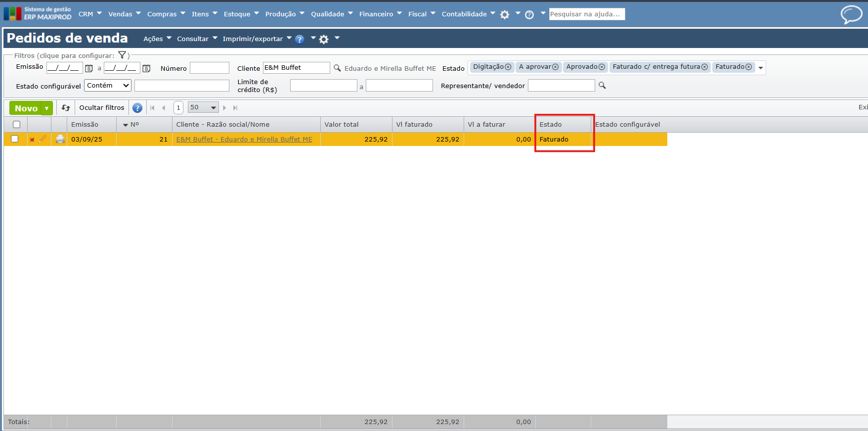Open the Contém condition dropdown
This screenshot has height=431, width=868.
108,86
